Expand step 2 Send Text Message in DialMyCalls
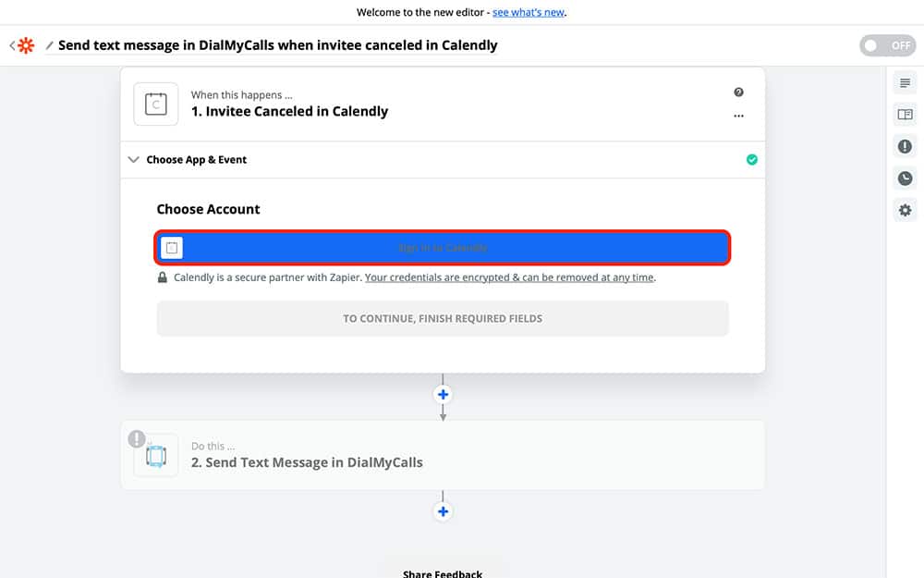 (307, 462)
